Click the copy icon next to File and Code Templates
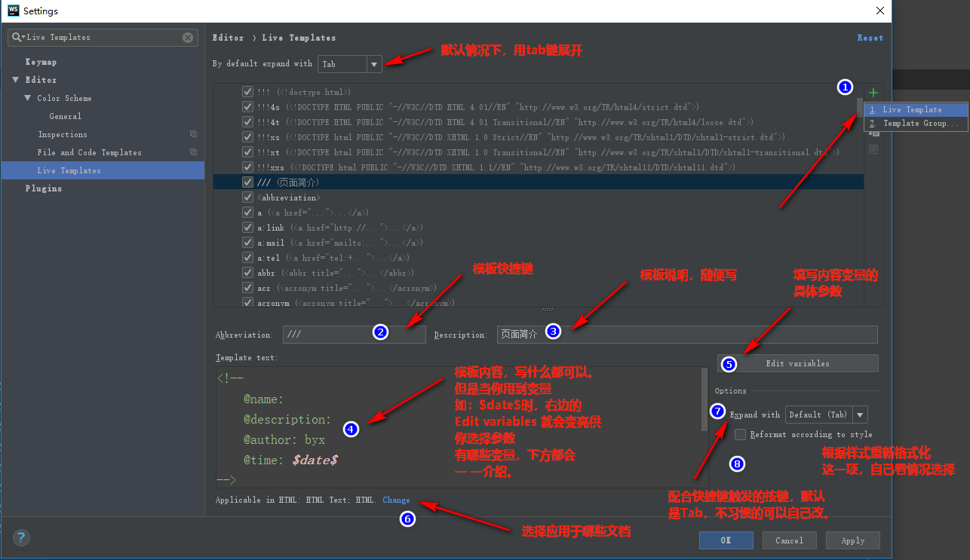Screen dimensions: 970x560 (194, 152)
